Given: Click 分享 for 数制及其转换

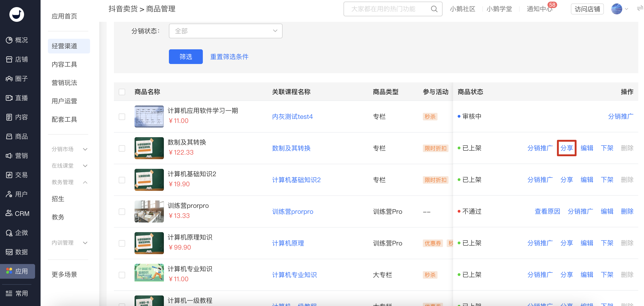Looking at the screenshot, I should [x=567, y=148].
